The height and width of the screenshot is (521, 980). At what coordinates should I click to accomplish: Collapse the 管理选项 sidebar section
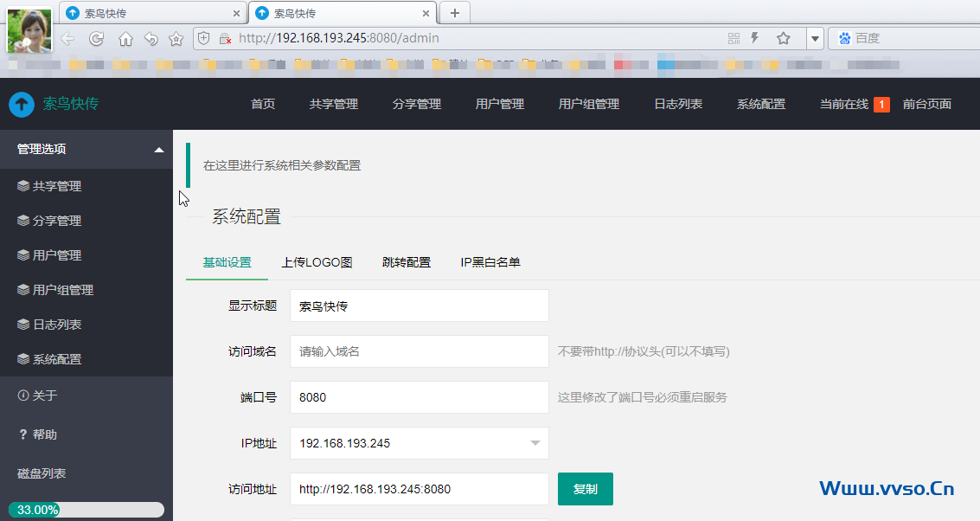(158, 150)
